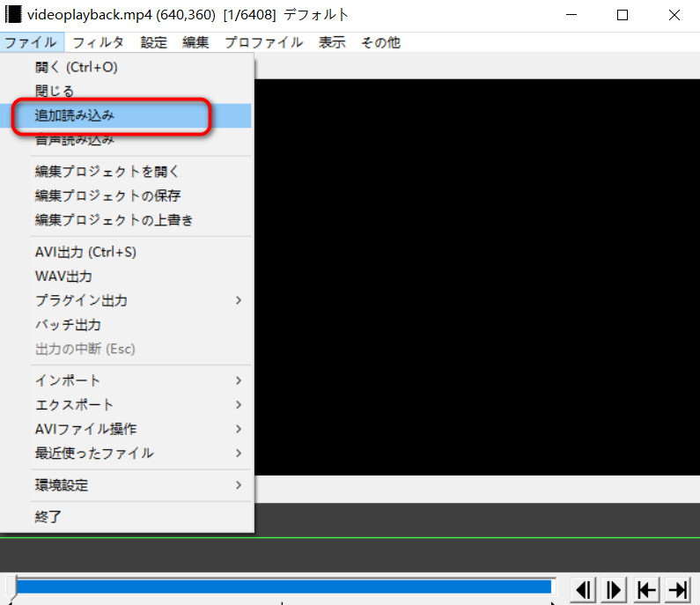This screenshot has height=605, width=700.
Task: Step forward one frame button
Action: (x=614, y=590)
